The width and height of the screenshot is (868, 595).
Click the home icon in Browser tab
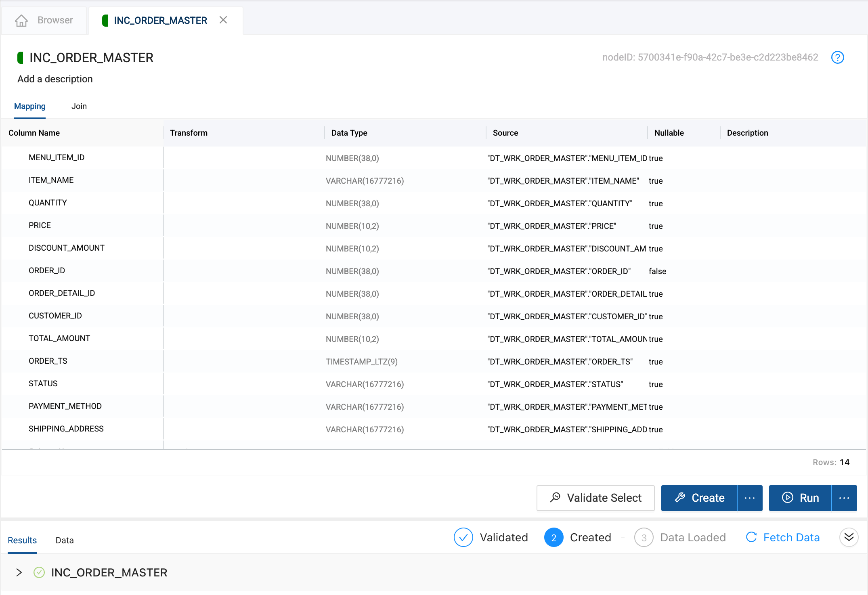point(21,20)
